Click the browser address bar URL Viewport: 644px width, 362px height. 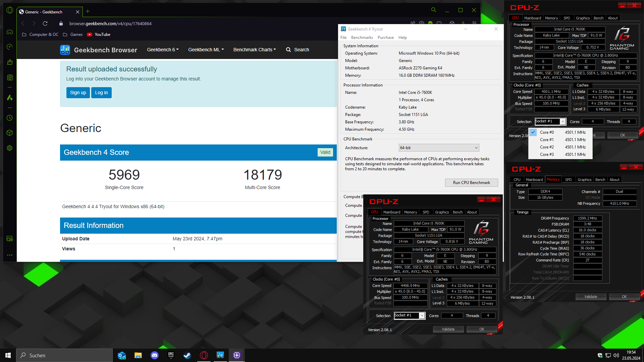(110, 23)
